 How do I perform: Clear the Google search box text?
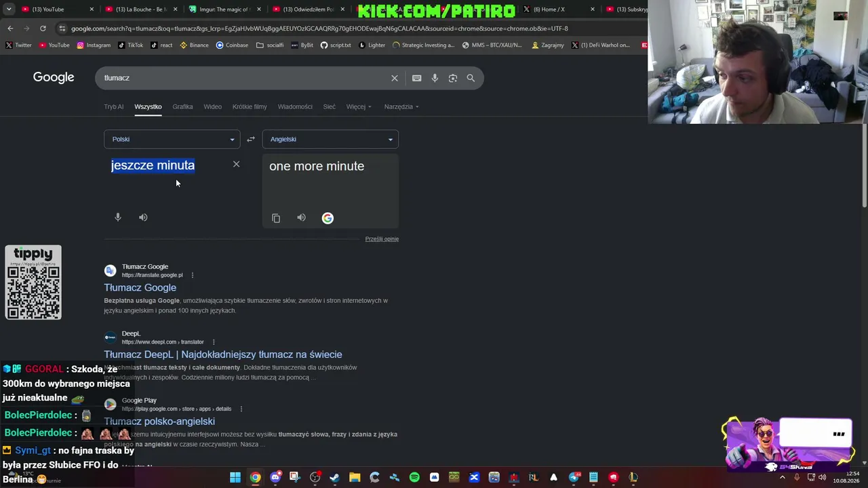tap(395, 78)
